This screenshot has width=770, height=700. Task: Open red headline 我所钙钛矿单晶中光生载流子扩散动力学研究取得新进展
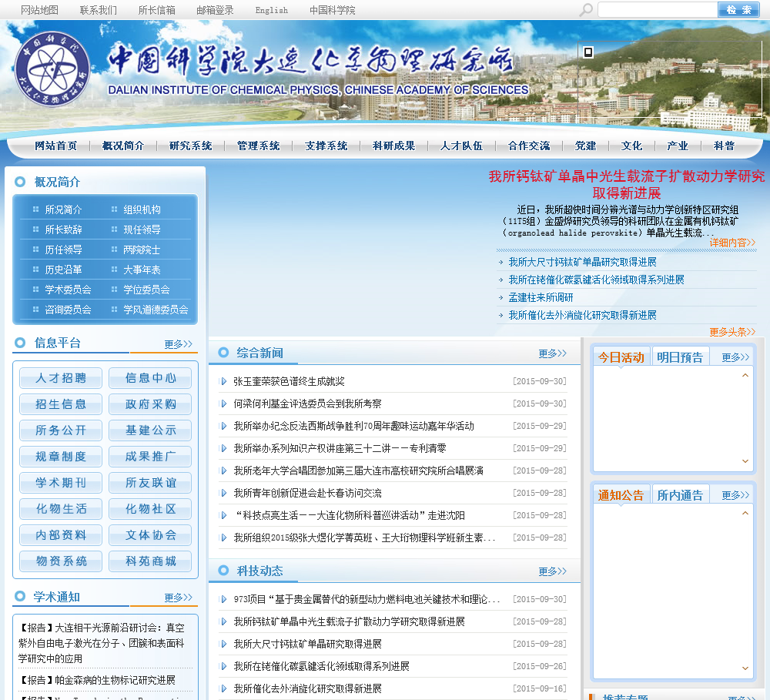pyautogui.click(x=627, y=184)
